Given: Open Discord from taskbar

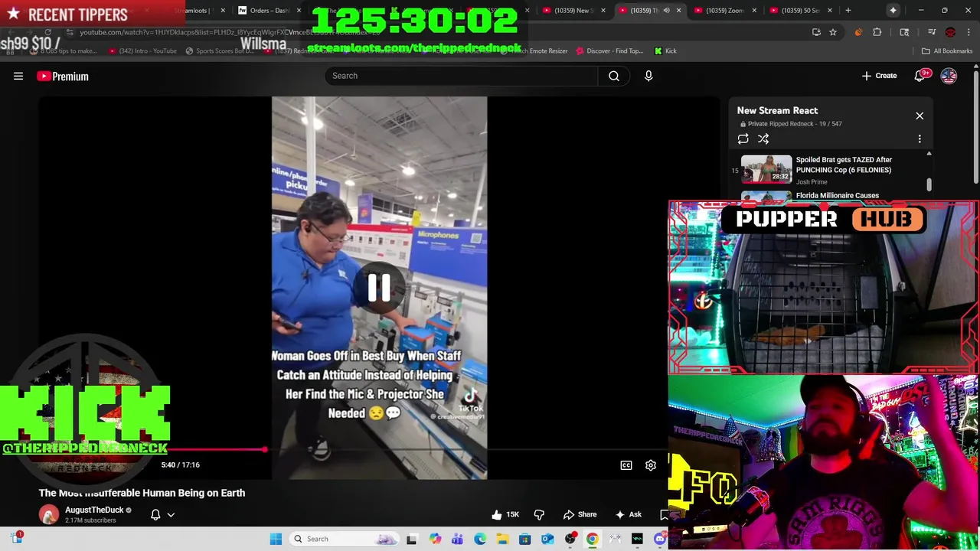Looking at the screenshot, I should point(660,539).
